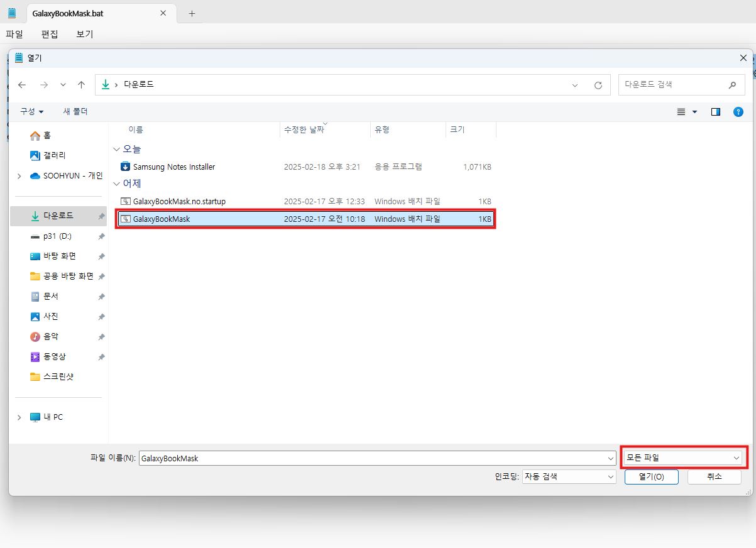Select the Samsung Notes Installer file
The image size is (756, 548).
[x=306, y=167]
